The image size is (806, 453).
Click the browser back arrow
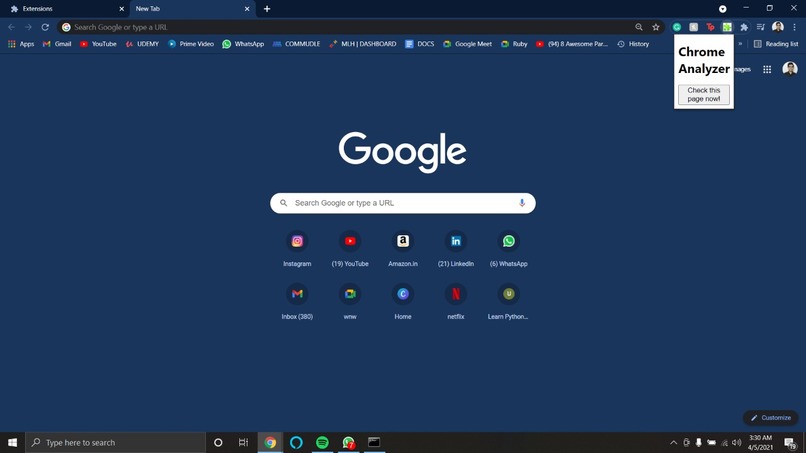point(11,27)
